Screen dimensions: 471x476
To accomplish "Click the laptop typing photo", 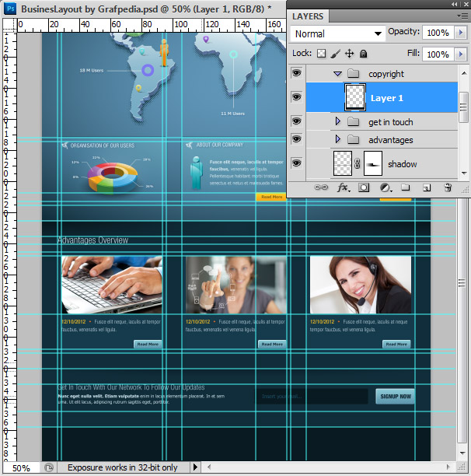I will point(112,285).
